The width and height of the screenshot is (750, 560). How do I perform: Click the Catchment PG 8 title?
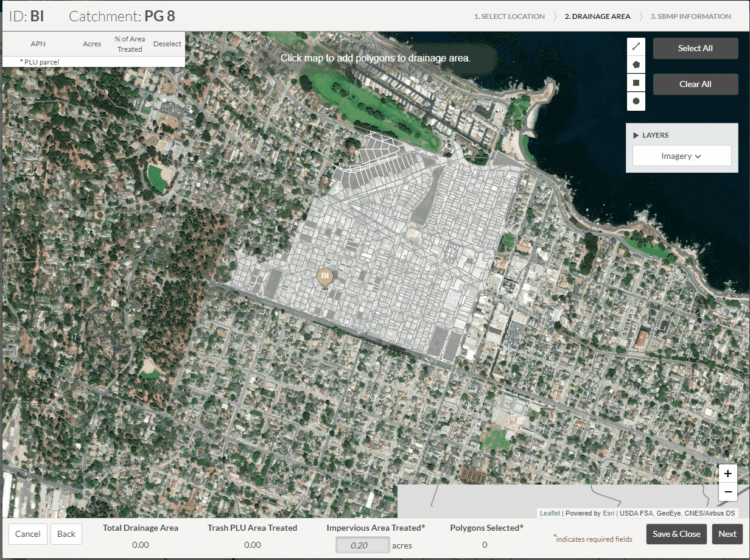[x=122, y=16]
